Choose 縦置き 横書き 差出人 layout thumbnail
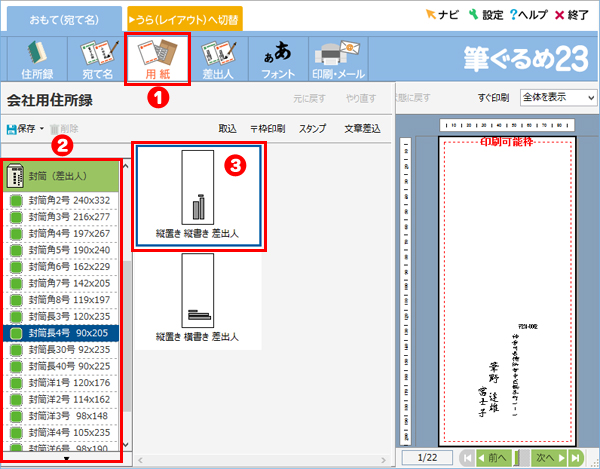The width and height of the screenshot is (600, 469). pyautogui.click(x=198, y=298)
